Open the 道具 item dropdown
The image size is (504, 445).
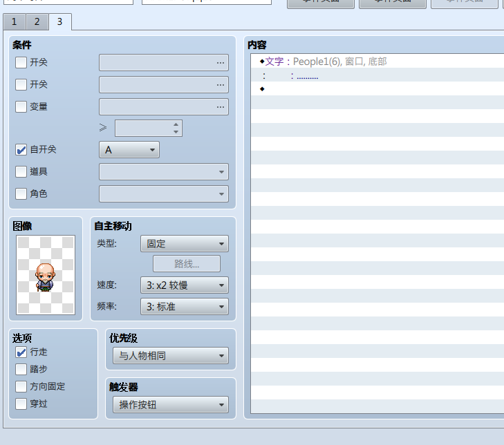[x=164, y=172]
